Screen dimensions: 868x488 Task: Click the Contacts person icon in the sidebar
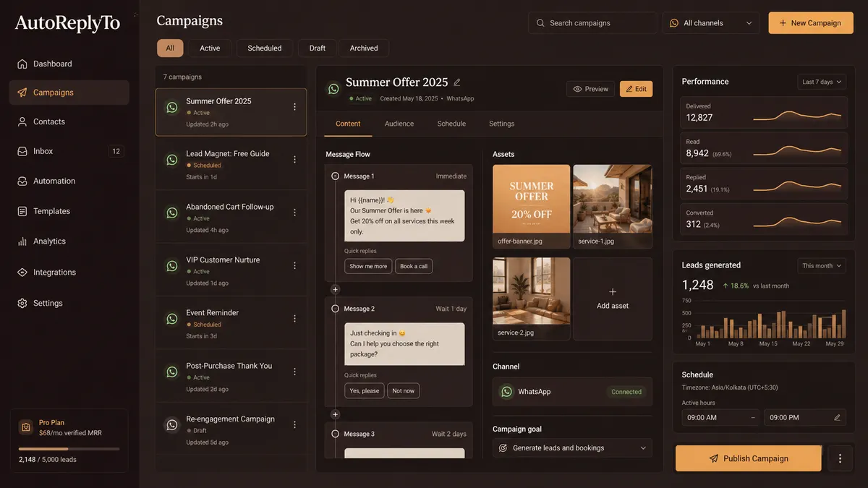[22, 121]
